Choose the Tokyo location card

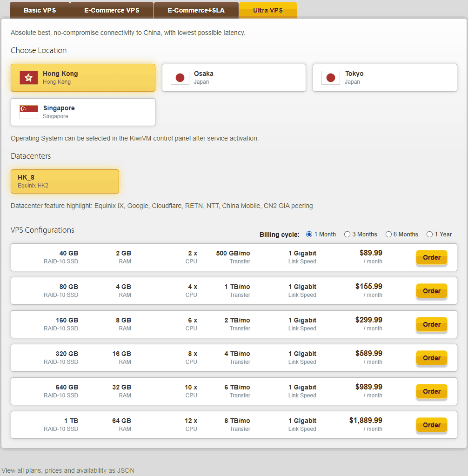[385, 78]
